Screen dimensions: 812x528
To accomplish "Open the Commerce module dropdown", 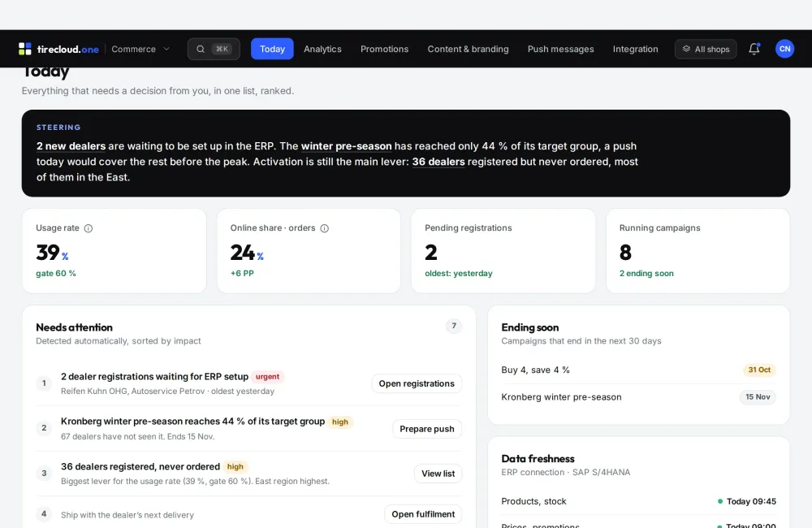I will (140, 49).
